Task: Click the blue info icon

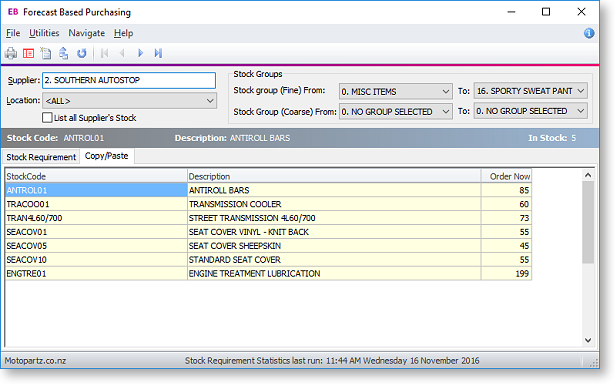Action: tap(589, 33)
